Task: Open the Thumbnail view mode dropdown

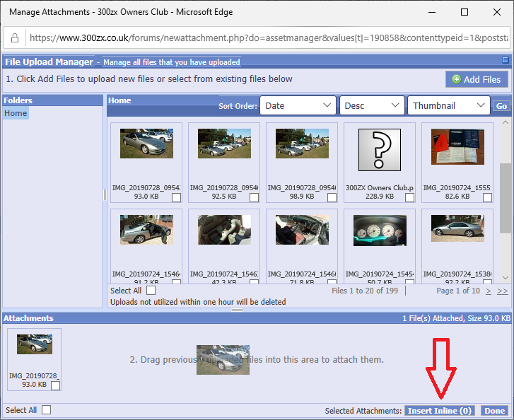Action: pyautogui.click(x=448, y=106)
